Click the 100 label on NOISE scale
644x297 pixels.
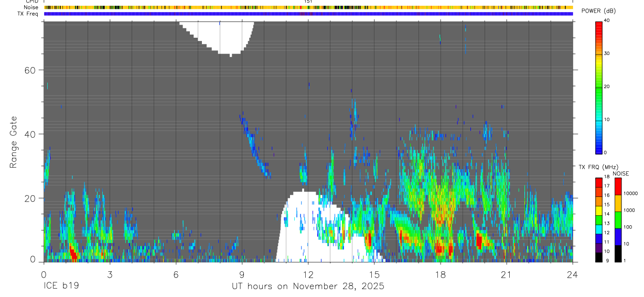[x=628, y=227]
